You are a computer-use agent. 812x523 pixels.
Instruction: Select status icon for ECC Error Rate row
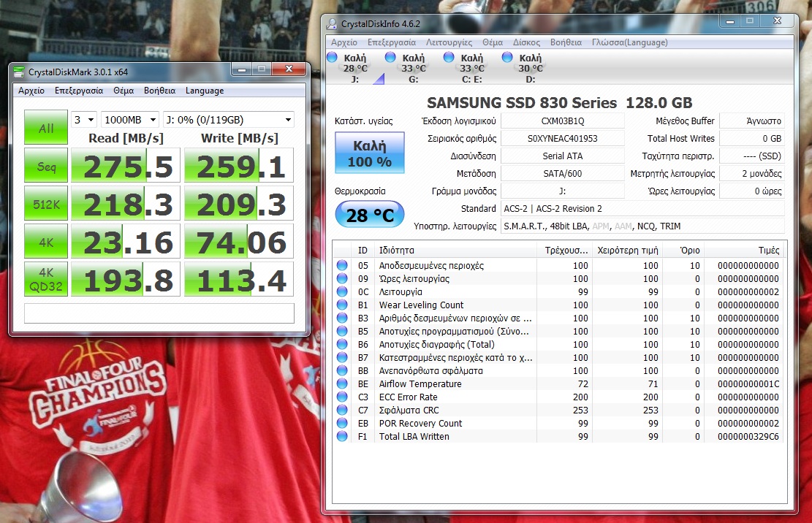pos(342,397)
